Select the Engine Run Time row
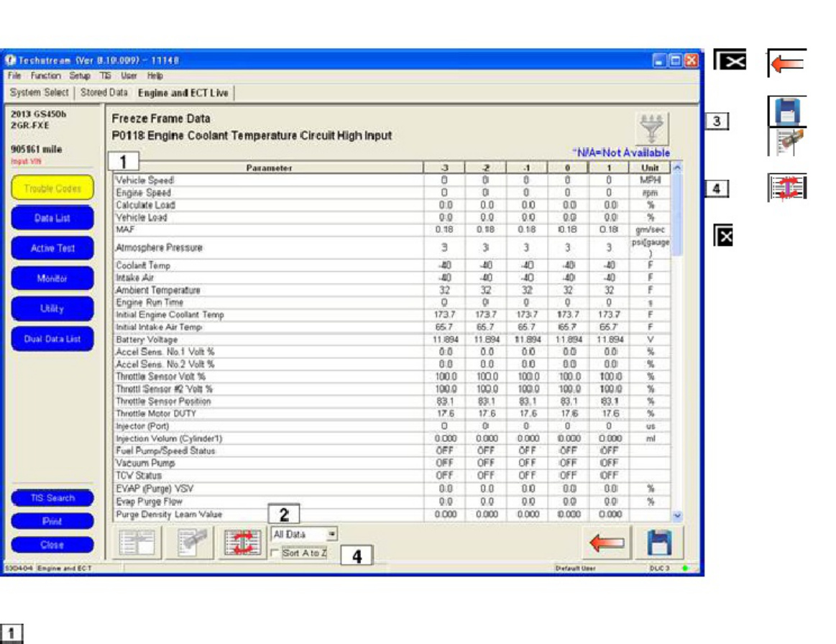 click(x=392, y=303)
